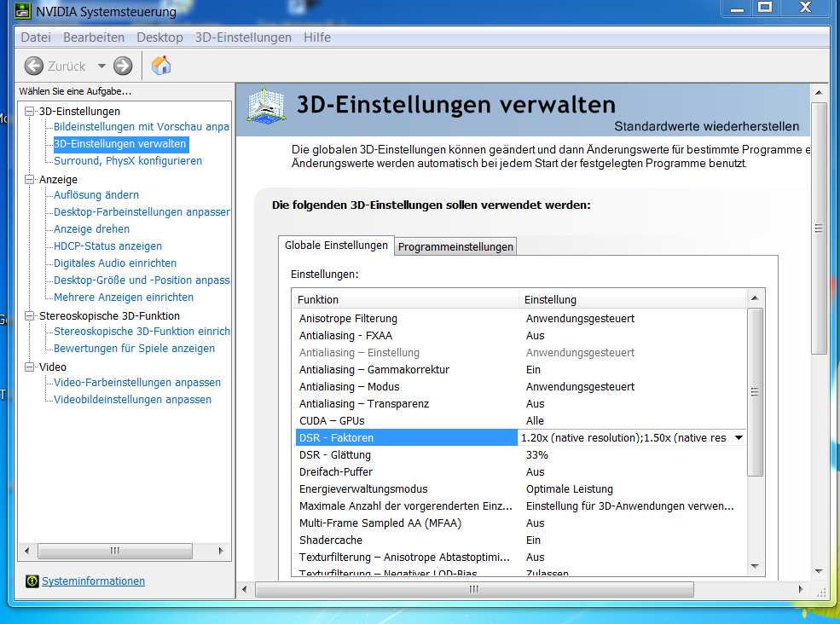Switch to the Programmeinstellungen tab
840x624 pixels.
click(x=455, y=247)
